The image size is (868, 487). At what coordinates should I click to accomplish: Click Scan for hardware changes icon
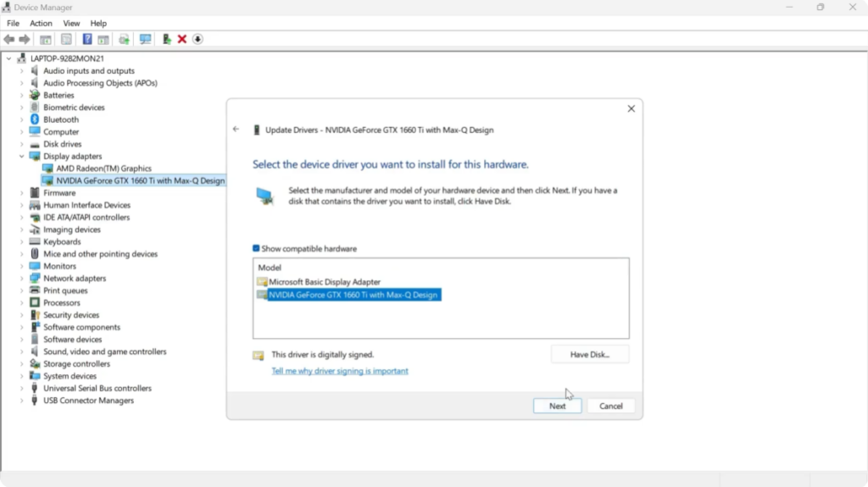tap(145, 39)
